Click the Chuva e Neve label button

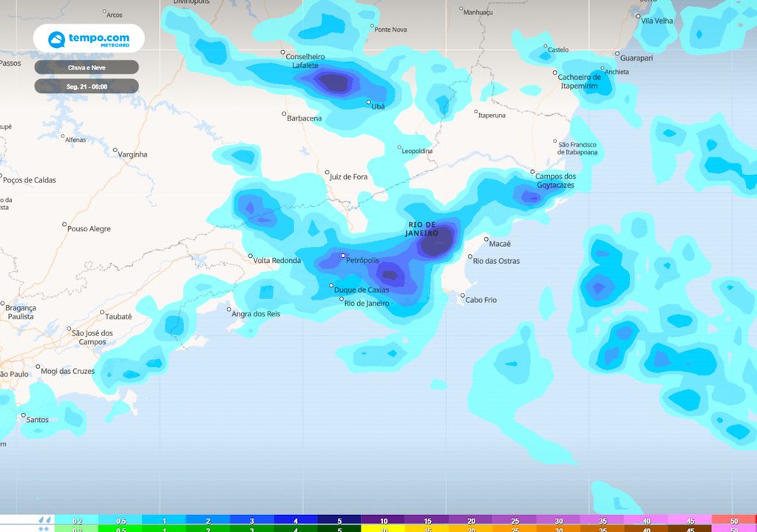tap(86, 66)
